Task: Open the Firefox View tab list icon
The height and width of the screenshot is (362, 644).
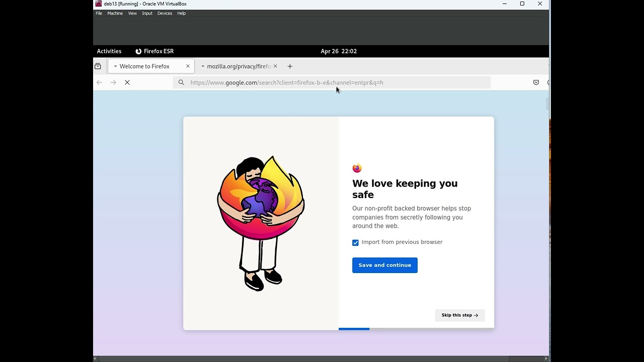Action: (98, 66)
